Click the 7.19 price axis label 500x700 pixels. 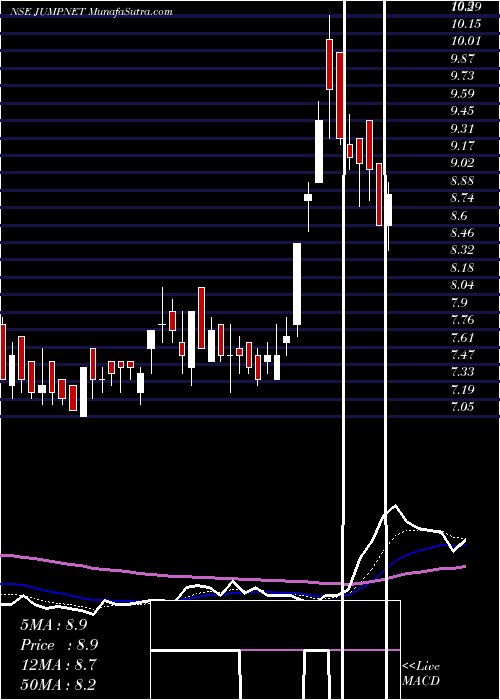(x=462, y=390)
